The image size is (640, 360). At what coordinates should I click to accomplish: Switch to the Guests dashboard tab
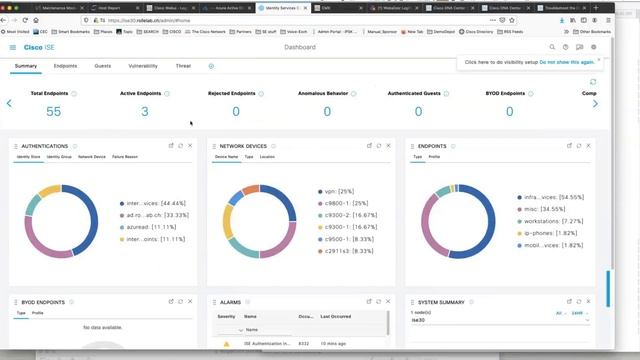tap(102, 66)
